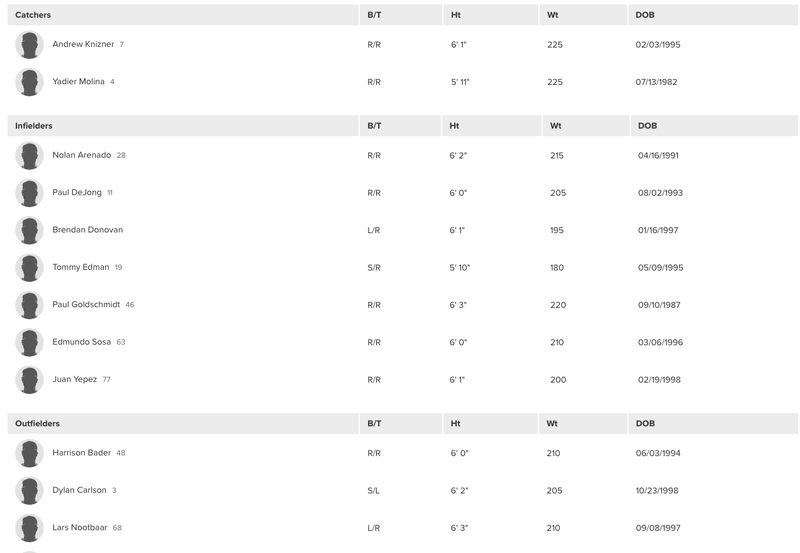Open the Yadier Molina name link
The image size is (800, 553).
coord(78,81)
